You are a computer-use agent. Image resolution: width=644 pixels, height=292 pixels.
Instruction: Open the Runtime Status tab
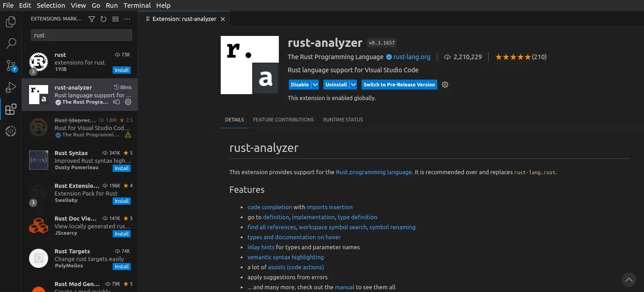pos(343,120)
